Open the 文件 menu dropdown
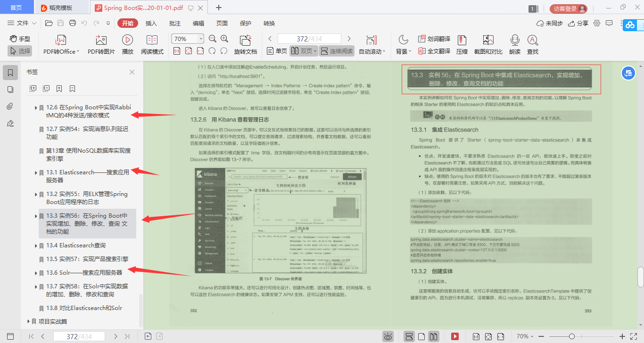Viewport: 644px width, 343px height. (22, 23)
